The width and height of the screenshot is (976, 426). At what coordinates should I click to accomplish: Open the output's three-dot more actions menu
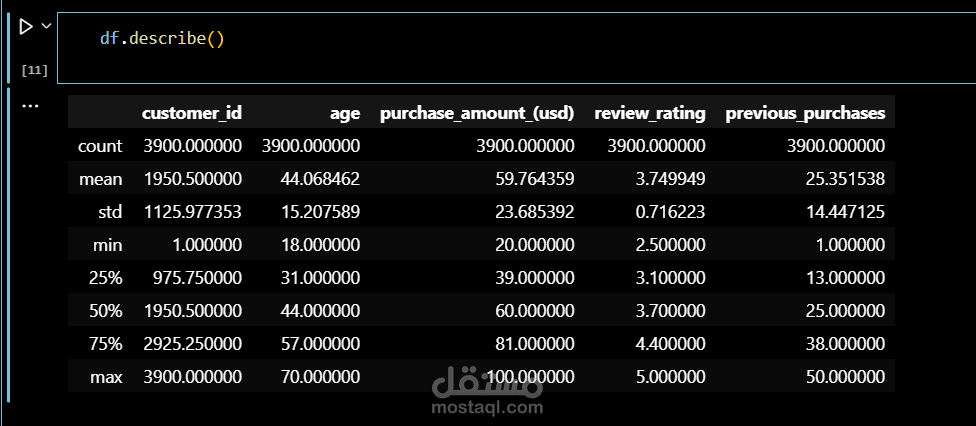coord(30,106)
